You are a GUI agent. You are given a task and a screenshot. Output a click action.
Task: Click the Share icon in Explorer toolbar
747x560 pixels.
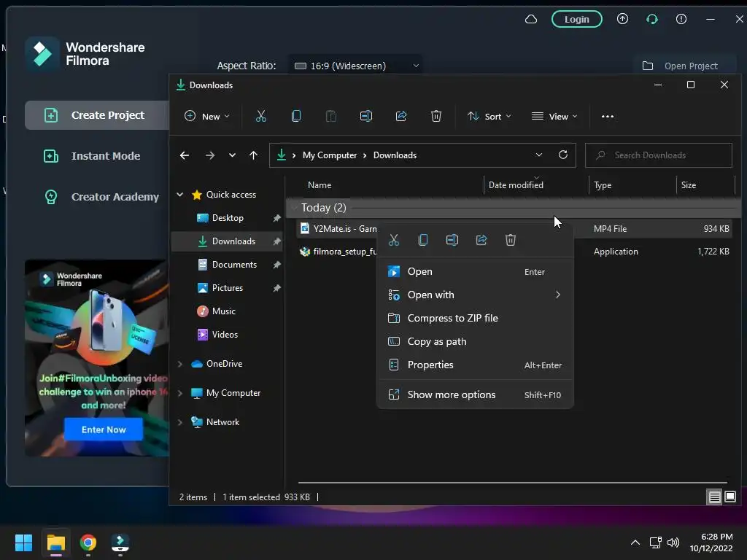(401, 116)
